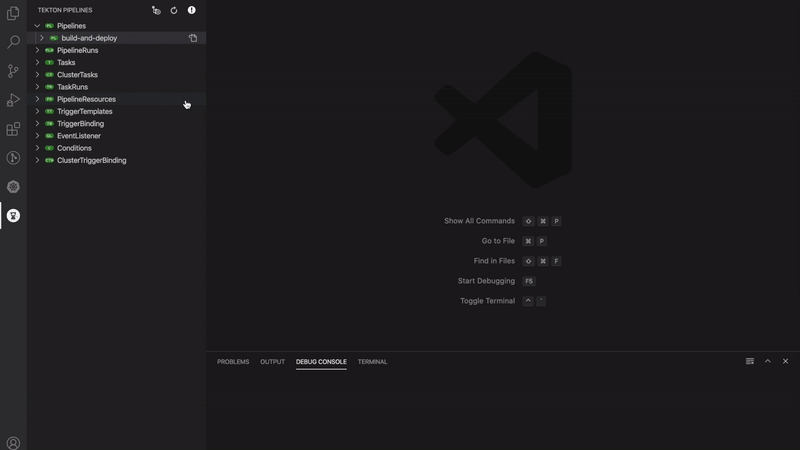Image resolution: width=800 pixels, height=450 pixels.
Task: Select the TriggerTemplates label
Action: [x=85, y=111]
